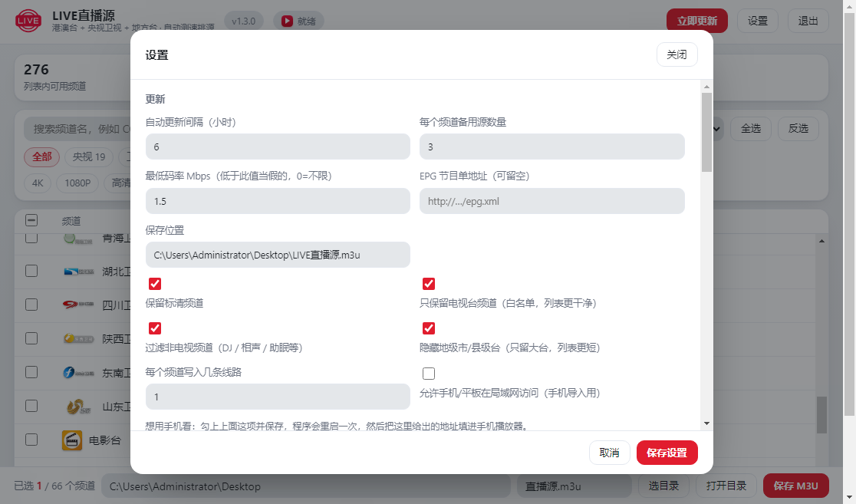Click the settings dialog scroll-up arrow
This screenshot has height=504, width=856.
point(707,87)
